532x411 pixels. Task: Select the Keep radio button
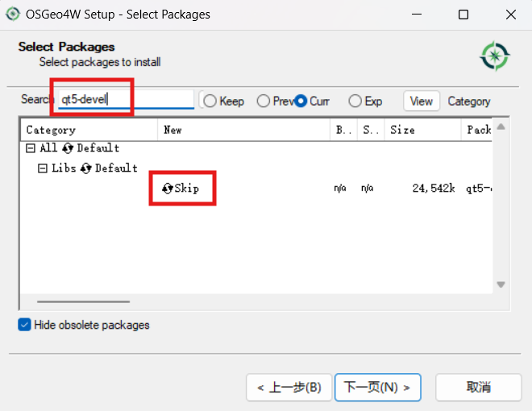tap(210, 101)
